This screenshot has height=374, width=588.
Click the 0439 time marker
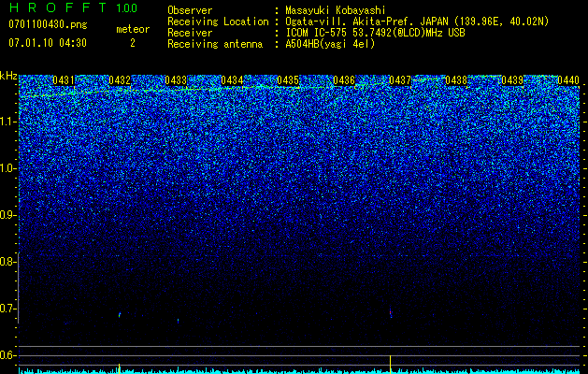point(512,80)
